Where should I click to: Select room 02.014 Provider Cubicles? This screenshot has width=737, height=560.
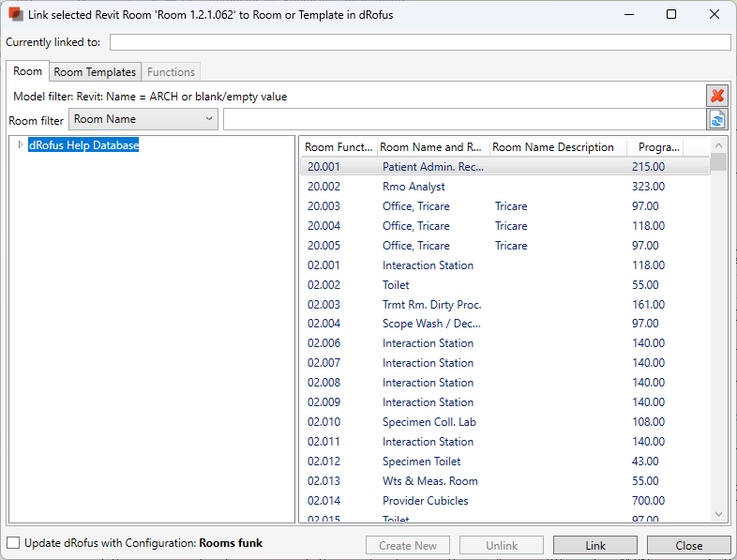click(425, 501)
